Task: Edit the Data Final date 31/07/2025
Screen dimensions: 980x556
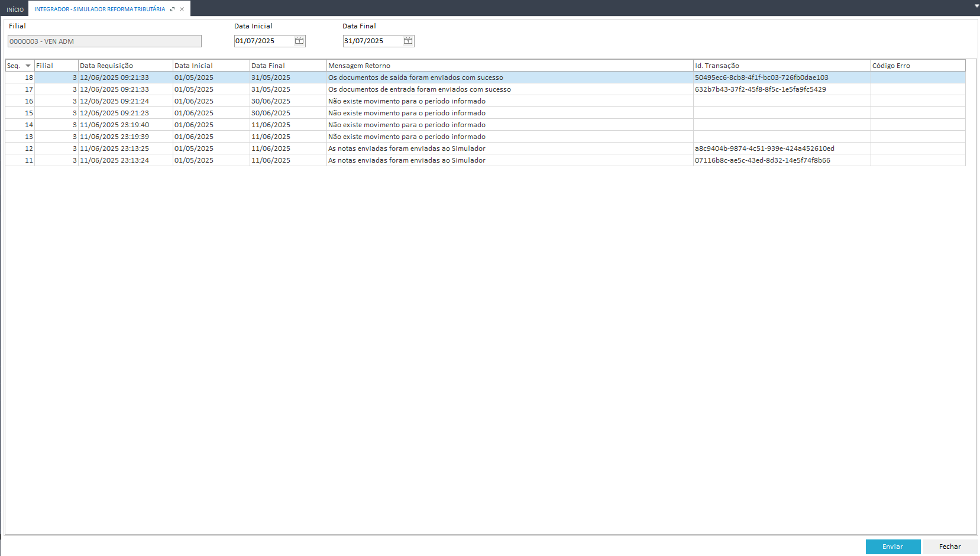Action: click(x=373, y=41)
